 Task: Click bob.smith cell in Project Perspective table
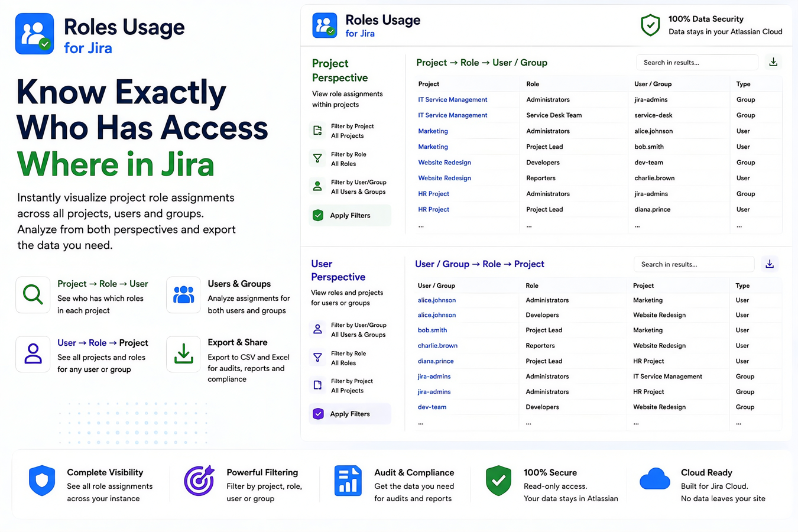(x=649, y=147)
